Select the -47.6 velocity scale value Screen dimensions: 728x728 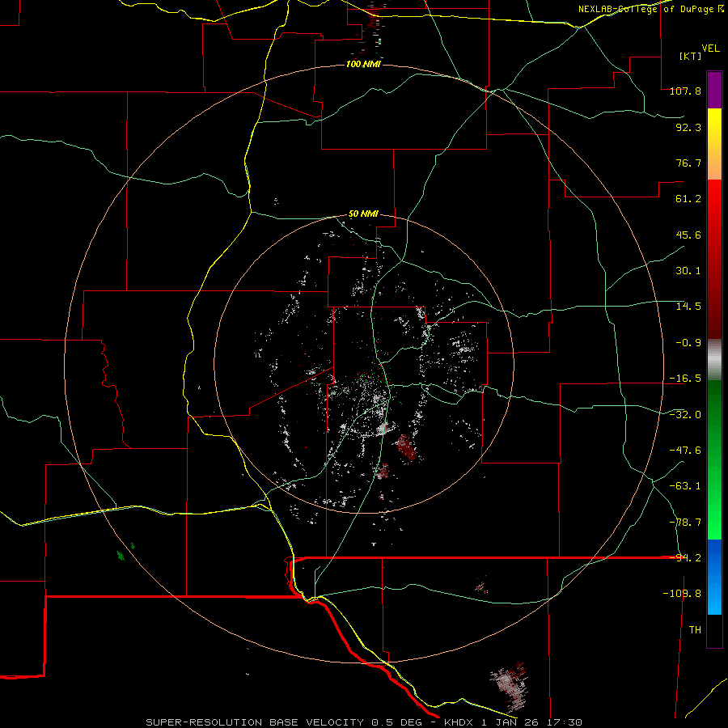[685, 451]
